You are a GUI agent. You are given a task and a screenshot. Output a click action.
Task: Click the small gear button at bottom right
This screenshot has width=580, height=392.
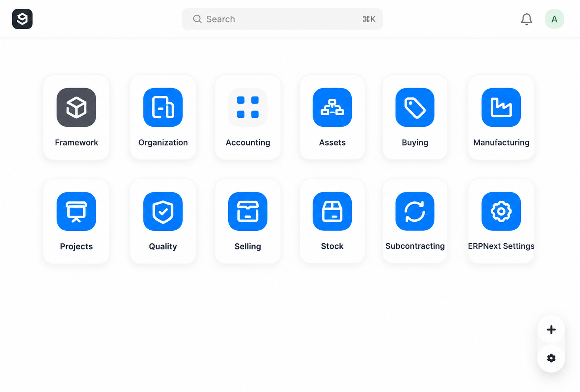point(551,358)
